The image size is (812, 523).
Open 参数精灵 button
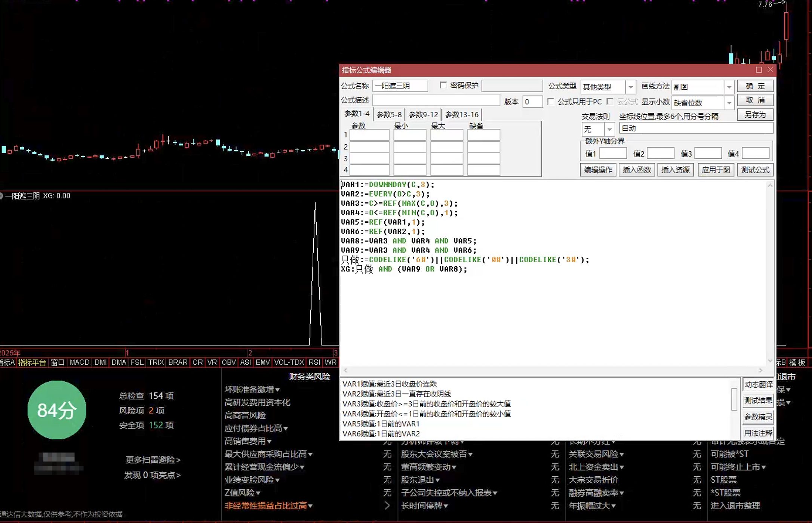tap(758, 417)
